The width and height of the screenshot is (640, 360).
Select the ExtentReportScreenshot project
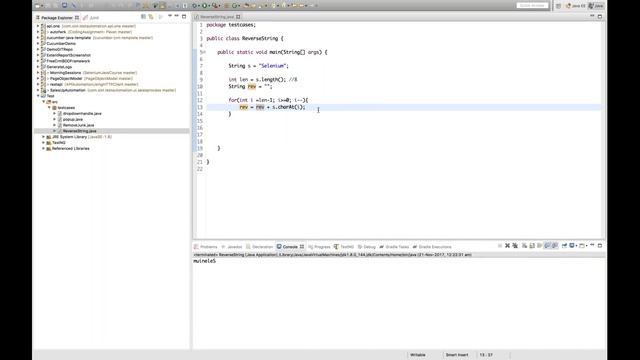(68, 55)
